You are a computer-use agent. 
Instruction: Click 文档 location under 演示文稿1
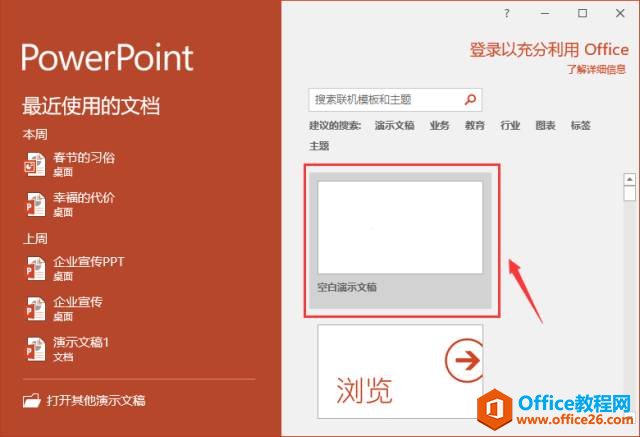tap(63, 357)
